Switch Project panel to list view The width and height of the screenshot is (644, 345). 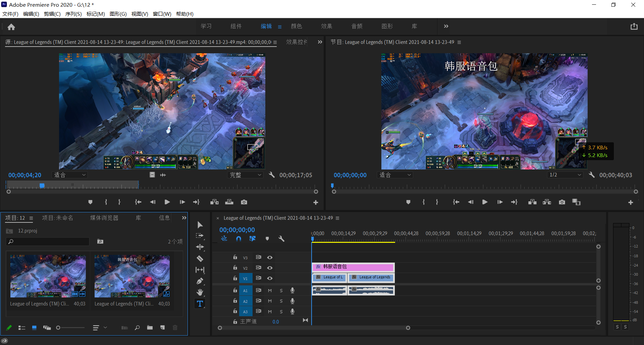click(x=22, y=328)
